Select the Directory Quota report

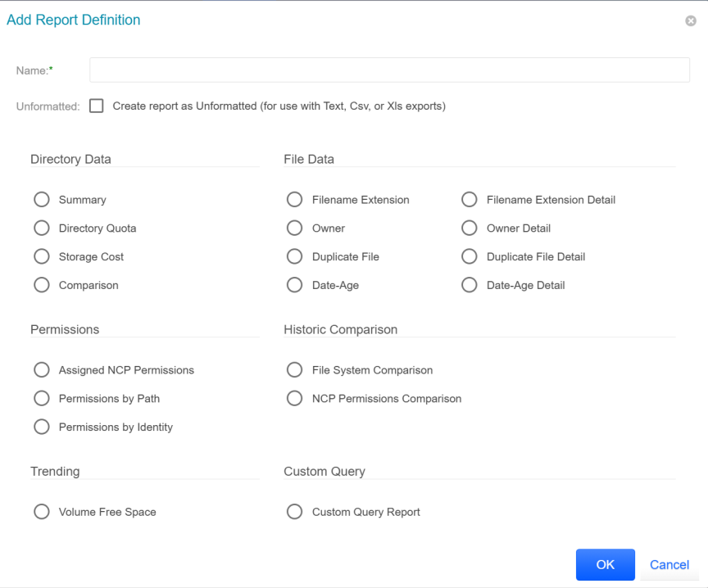point(42,228)
